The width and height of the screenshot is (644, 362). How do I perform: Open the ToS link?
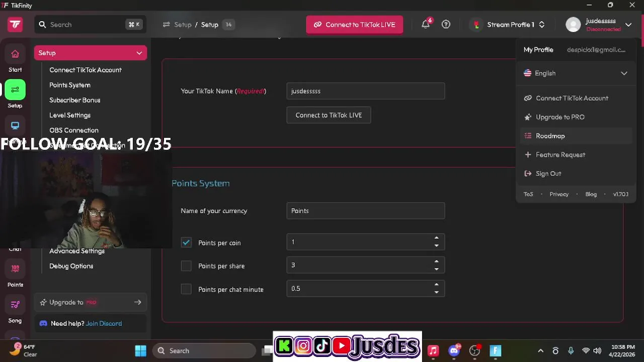point(528,194)
